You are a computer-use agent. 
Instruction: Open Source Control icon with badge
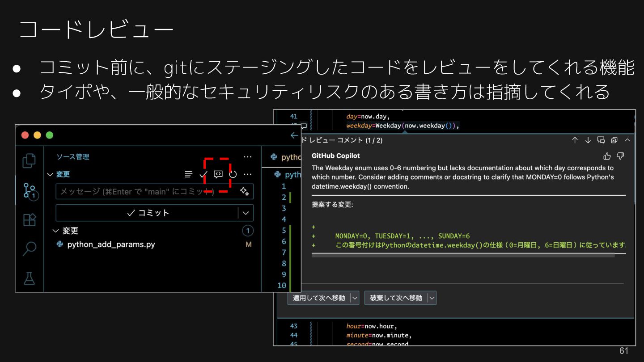30,191
